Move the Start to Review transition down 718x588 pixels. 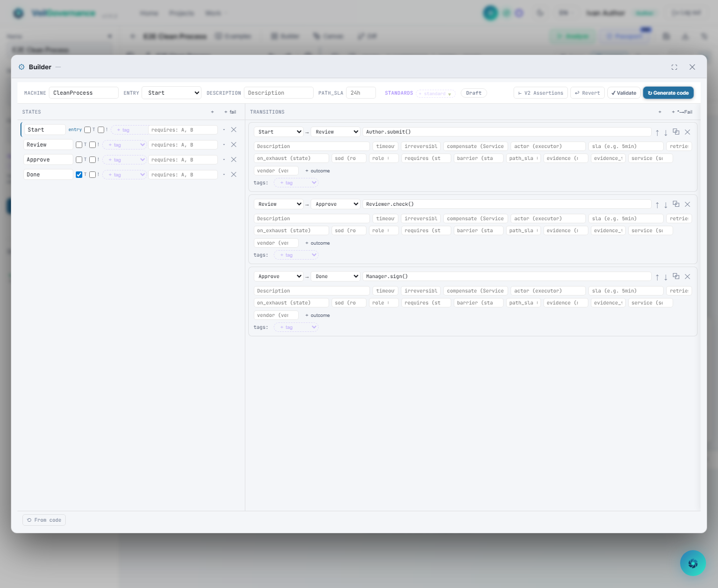tap(666, 133)
